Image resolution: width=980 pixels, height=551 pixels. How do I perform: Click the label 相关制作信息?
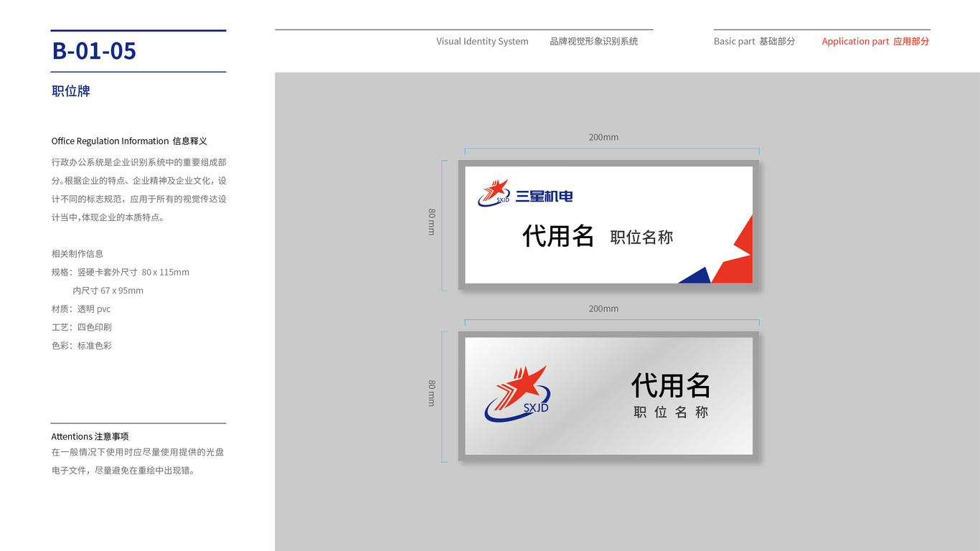77,254
